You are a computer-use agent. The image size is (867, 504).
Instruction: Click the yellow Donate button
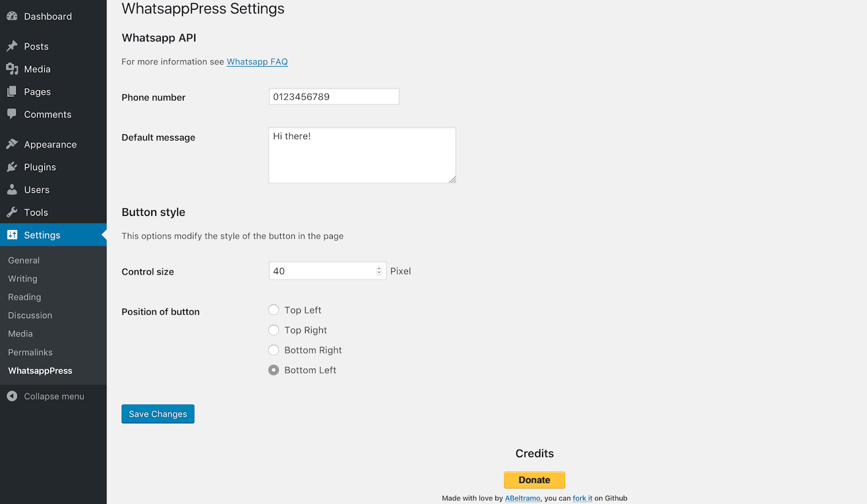click(534, 480)
